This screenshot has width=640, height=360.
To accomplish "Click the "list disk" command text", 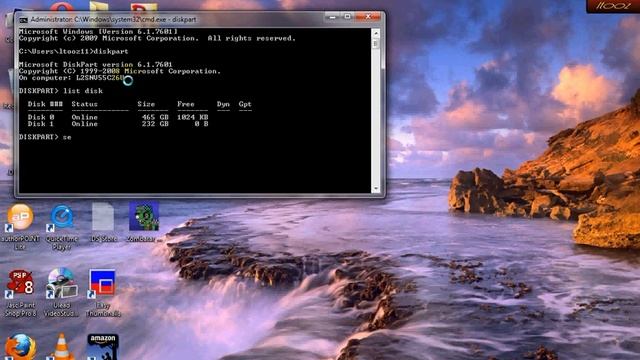I will [83, 91].
